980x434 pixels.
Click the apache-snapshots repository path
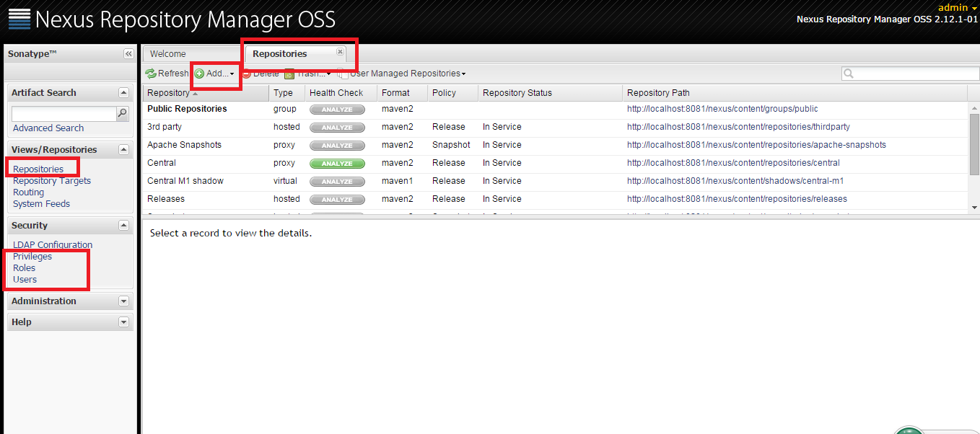tap(756, 146)
